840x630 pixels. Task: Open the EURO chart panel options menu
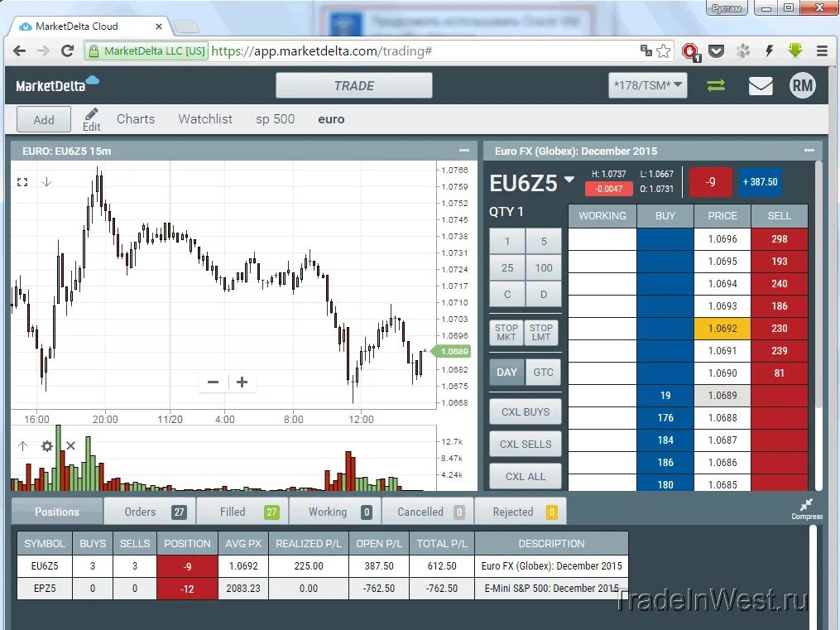pyautogui.click(x=464, y=151)
